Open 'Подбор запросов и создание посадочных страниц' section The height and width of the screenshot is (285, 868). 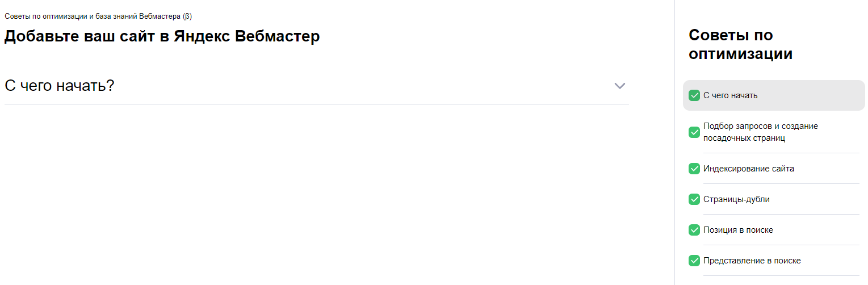tap(760, 132)
